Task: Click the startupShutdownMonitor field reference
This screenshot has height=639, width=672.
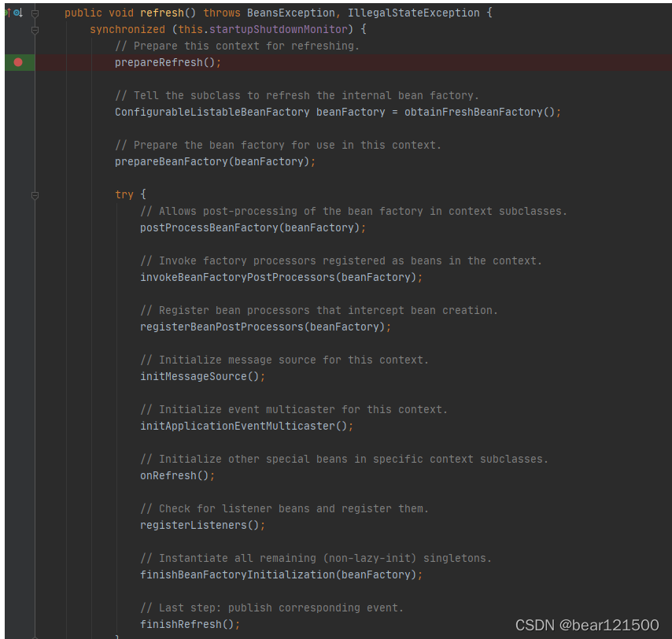Action: coord(279,30)
